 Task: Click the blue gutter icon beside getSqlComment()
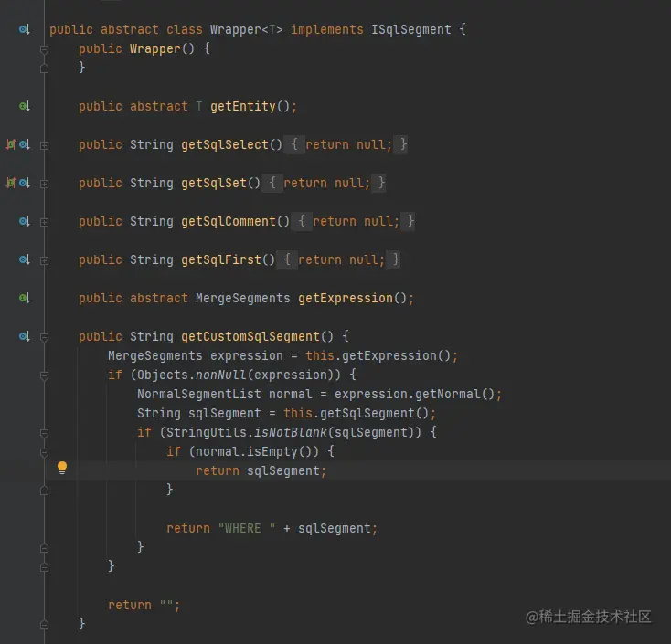(x=25, y=221)
